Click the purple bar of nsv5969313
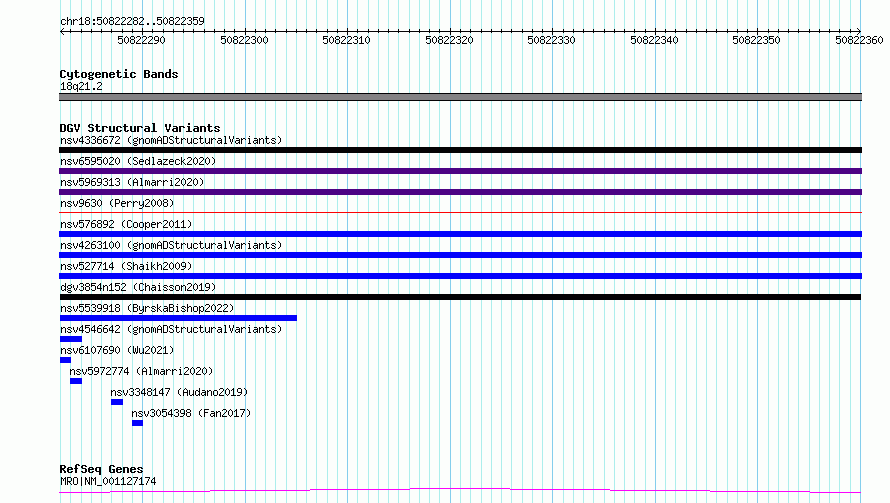890x503 pixels. (460, 192)
